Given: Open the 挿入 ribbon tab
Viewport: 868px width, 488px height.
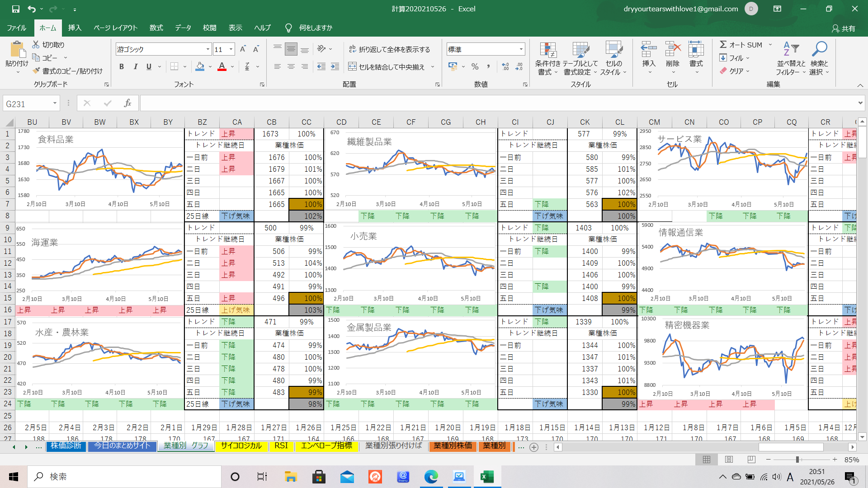Looking at the screenshot, I should 75,28.
